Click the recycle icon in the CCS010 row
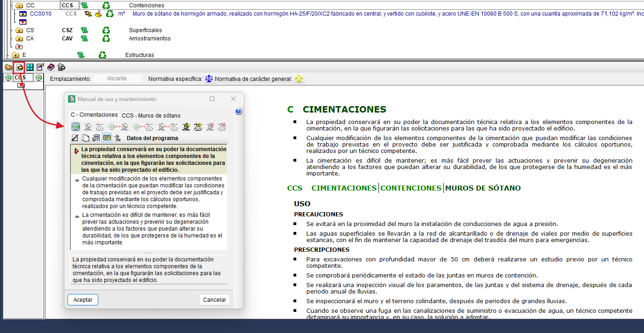 pos(109,14)
